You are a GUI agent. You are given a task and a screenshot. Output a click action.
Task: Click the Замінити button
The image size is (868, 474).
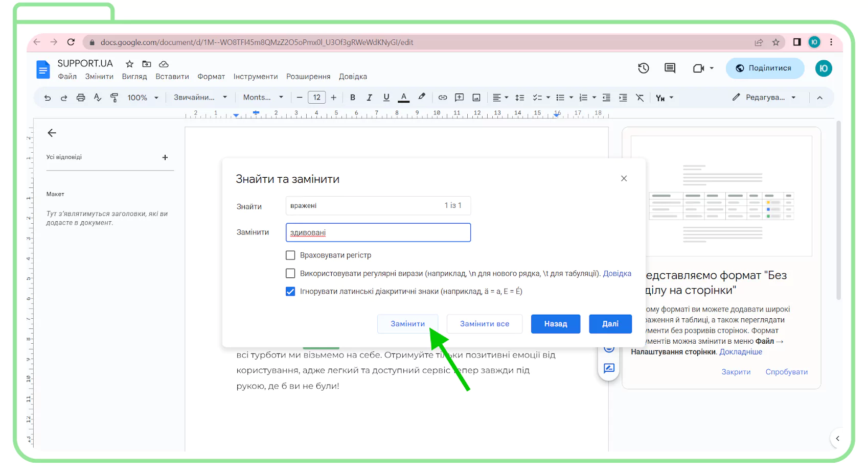tap(407, 324)
